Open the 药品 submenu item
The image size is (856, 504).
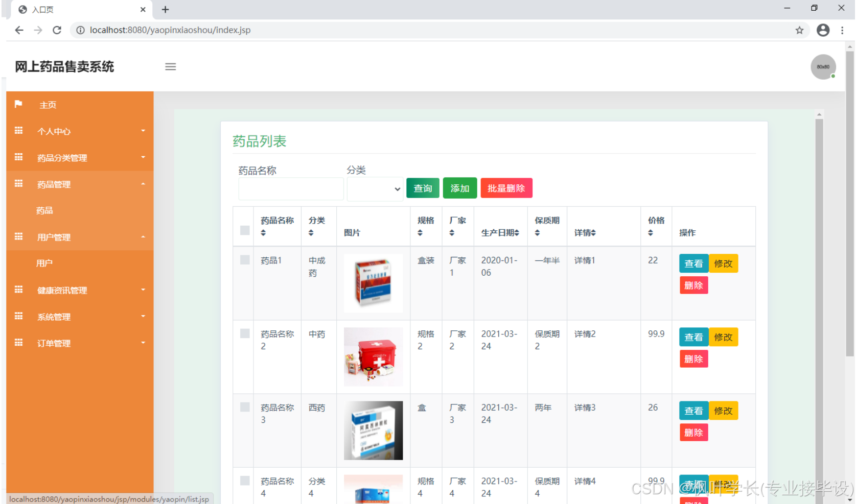pos(44,210)
